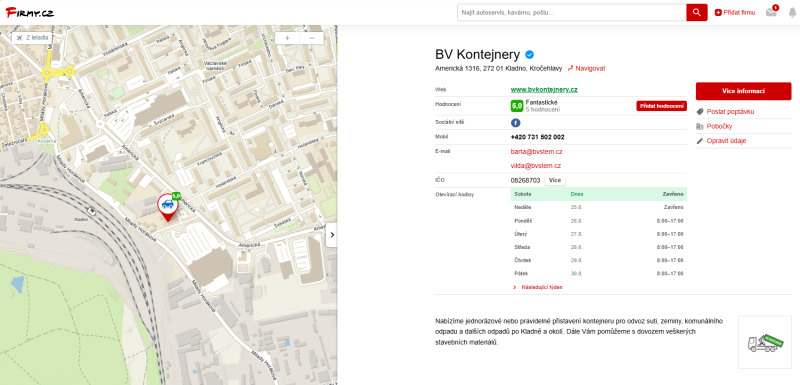Zoom in the map with plus button

tap(287, 38)
